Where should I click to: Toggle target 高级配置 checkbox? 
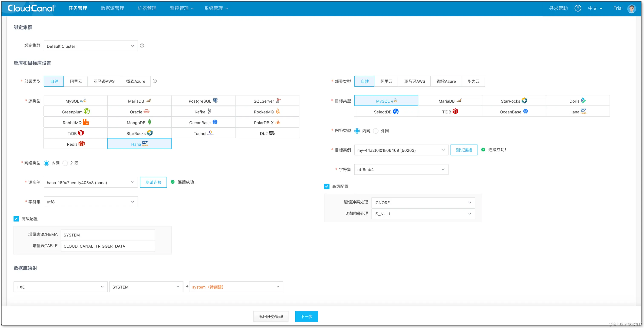pos(327,187)
